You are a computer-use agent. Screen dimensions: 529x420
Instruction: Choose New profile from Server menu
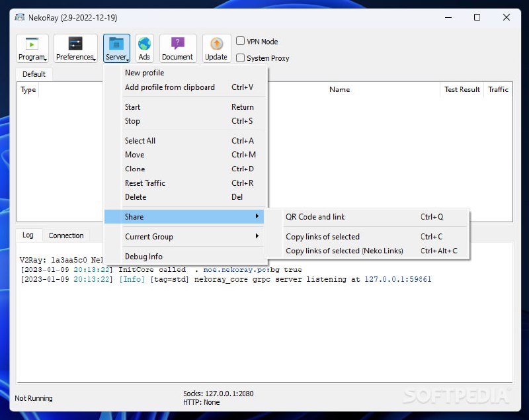click(144, 73)
